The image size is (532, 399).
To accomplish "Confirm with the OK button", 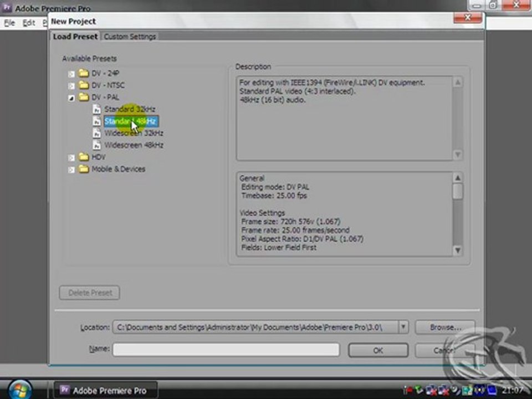I will 378,350.
